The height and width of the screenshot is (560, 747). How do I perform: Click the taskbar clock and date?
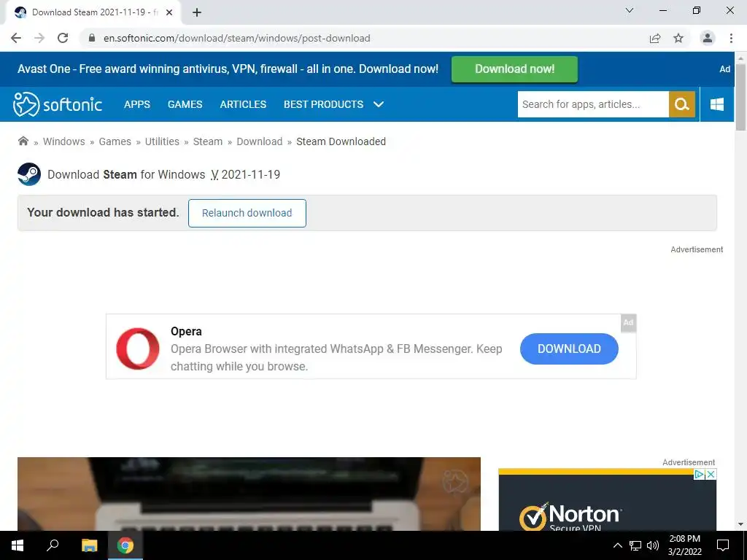684,545
